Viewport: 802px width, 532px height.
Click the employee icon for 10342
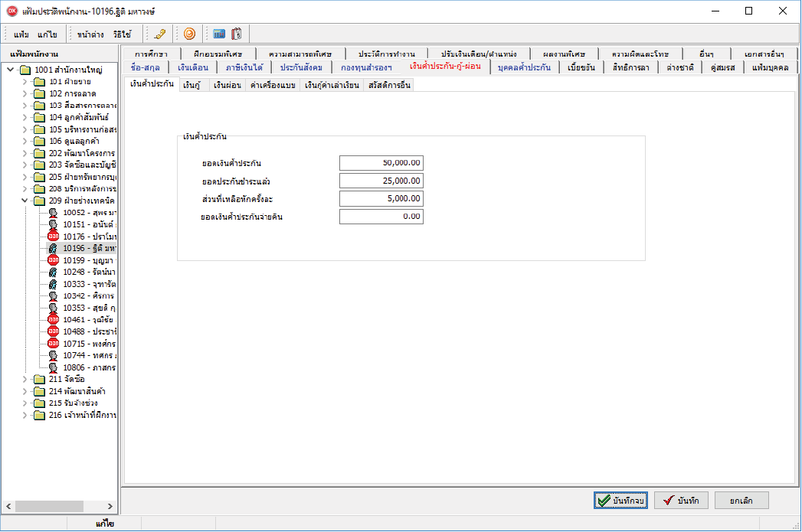pos(53,296)
